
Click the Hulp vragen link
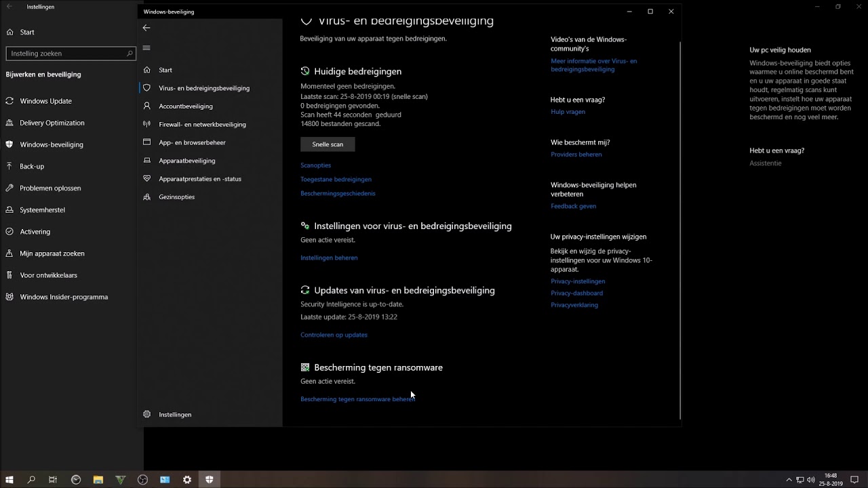(568, 112)
